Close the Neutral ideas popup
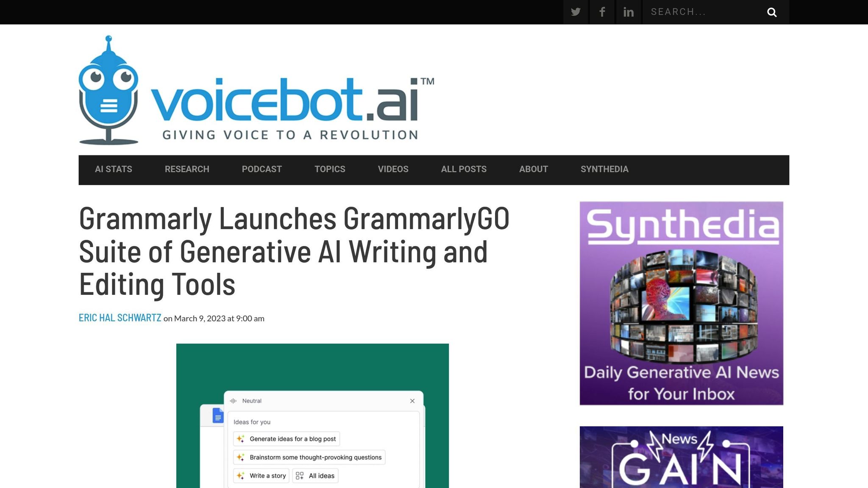This screenshot has height=488, width=868. (412, 401)
